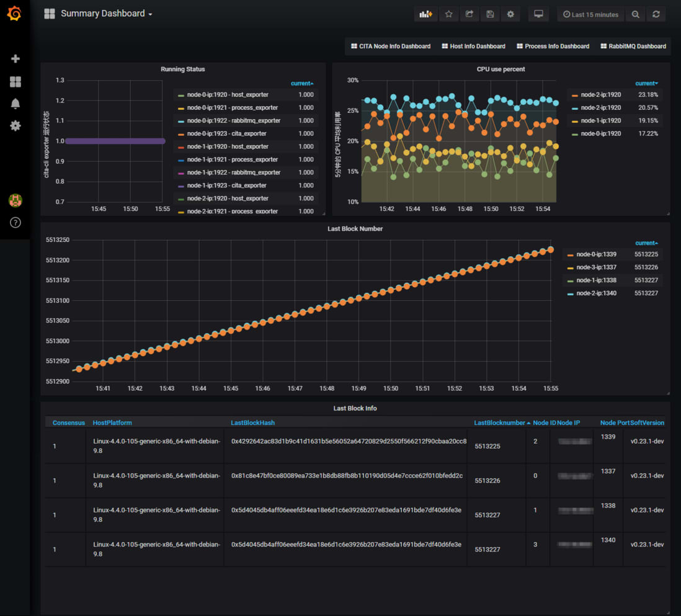Click the Add panel icon in the top bar
This screenshot has height=616, width=681.
(425, 14)
